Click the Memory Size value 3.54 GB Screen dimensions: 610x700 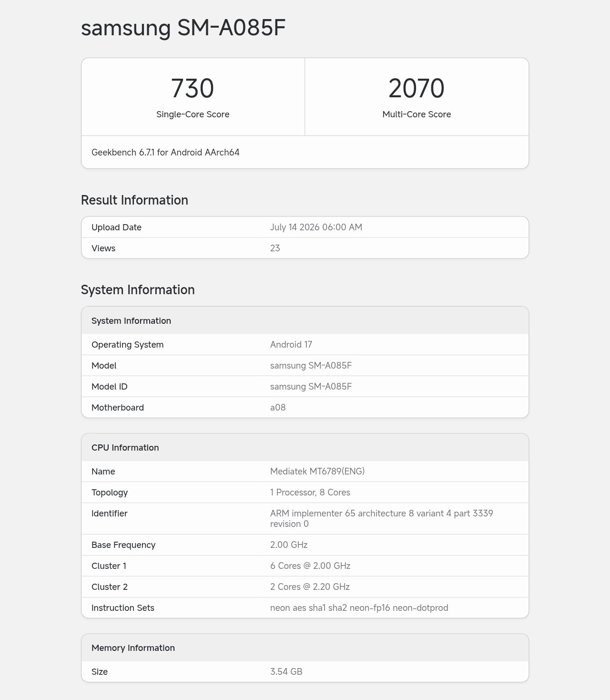tap(286, 672)
